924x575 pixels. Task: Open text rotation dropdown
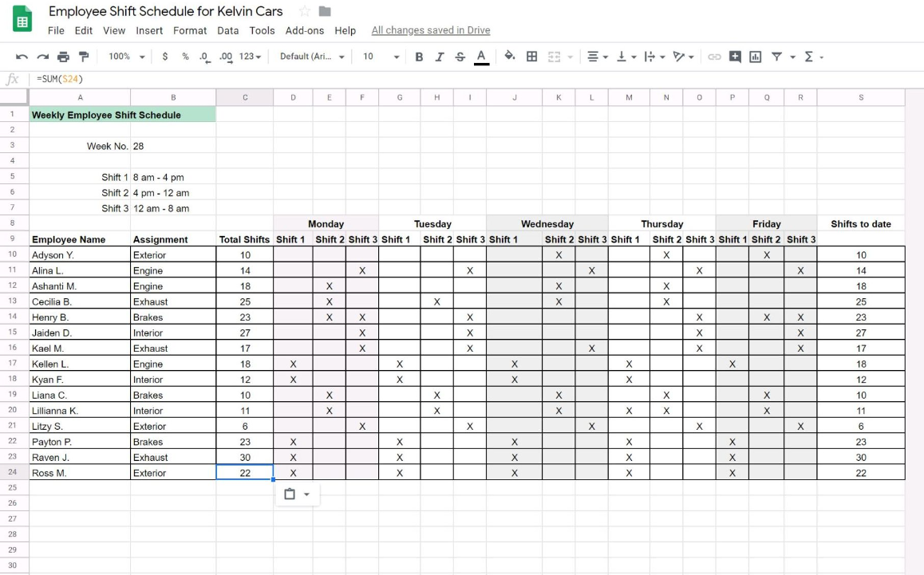pyautogui.click(x=683, y=57)
